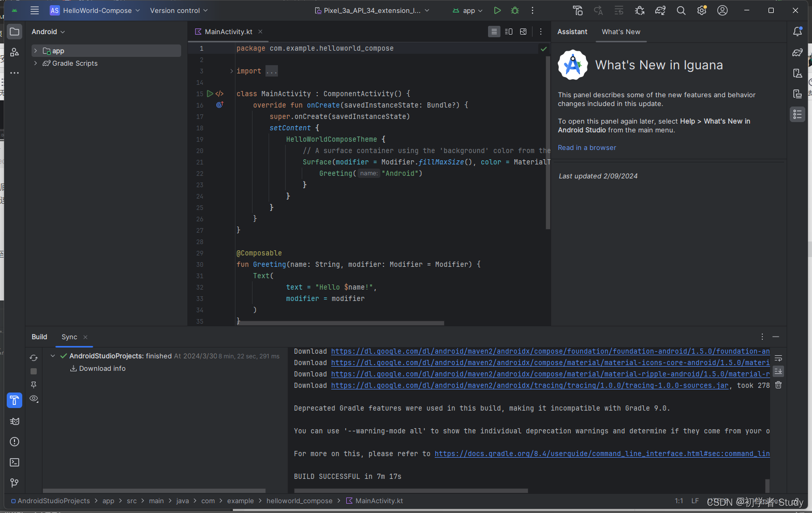This screenshot has width=812, height=513.
Task: Open the Logcat tool window cat icon
Action: pos(14,421)
